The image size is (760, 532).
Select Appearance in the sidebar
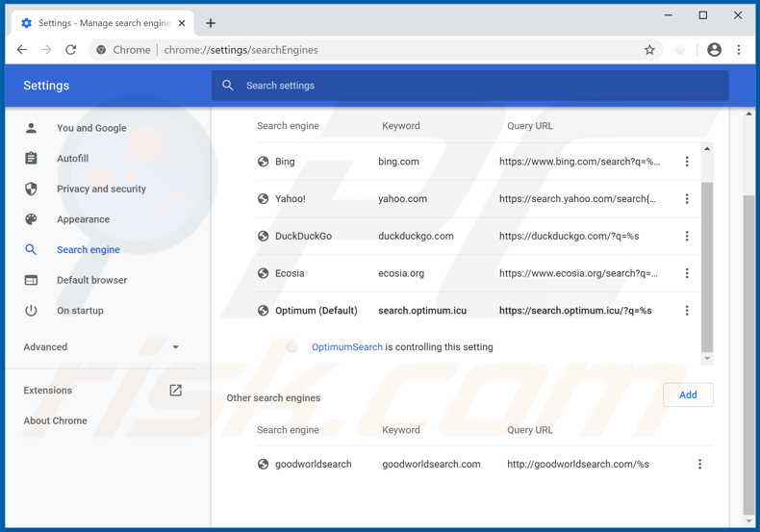(83, 219)
